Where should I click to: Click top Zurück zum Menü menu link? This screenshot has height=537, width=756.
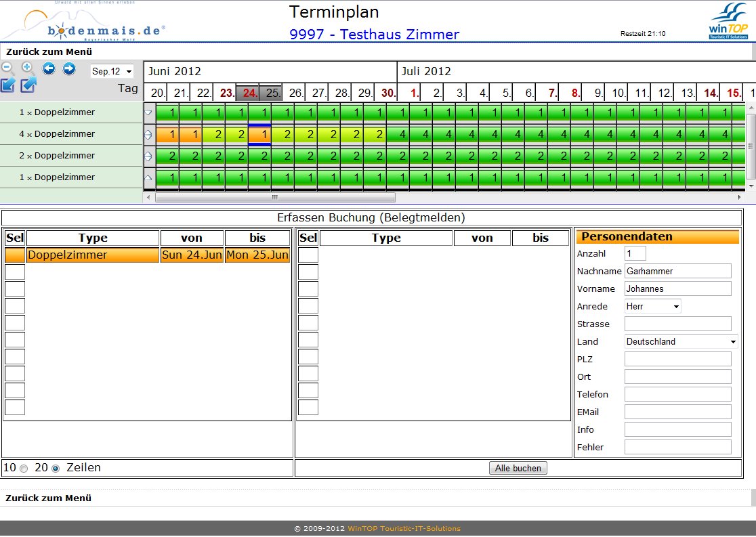[49, 51]
